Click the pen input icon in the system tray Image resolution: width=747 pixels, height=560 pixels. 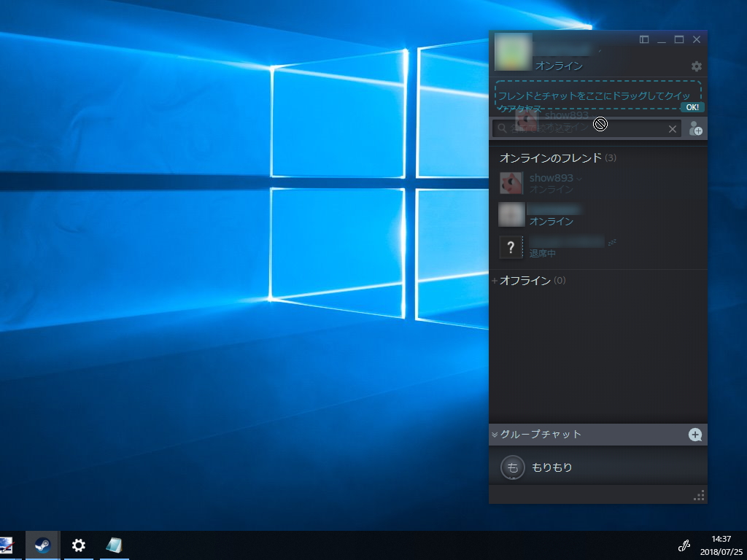684,545
